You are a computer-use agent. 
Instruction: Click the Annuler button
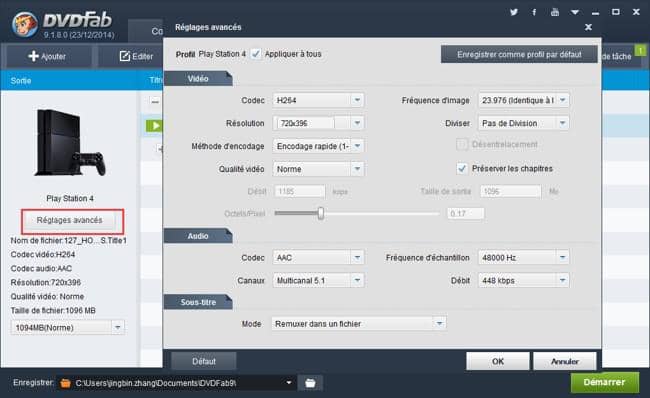[x=565, y=361]
